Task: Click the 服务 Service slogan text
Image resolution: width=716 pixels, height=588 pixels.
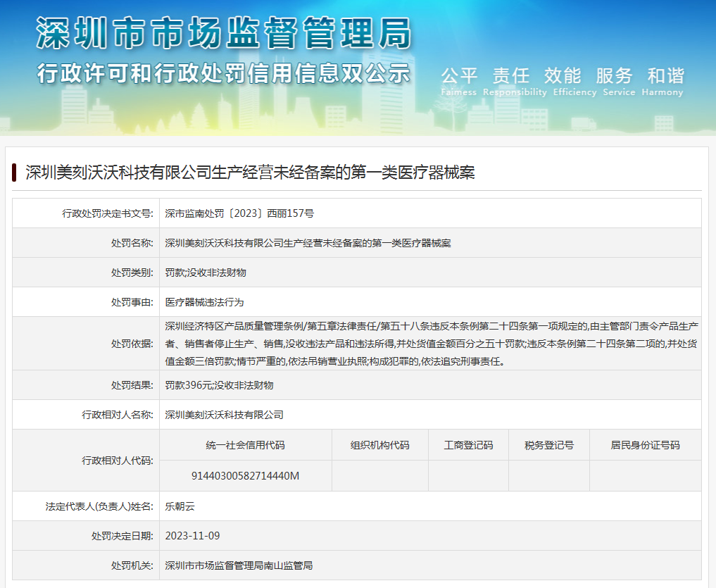Action: (x=614, y=76)
